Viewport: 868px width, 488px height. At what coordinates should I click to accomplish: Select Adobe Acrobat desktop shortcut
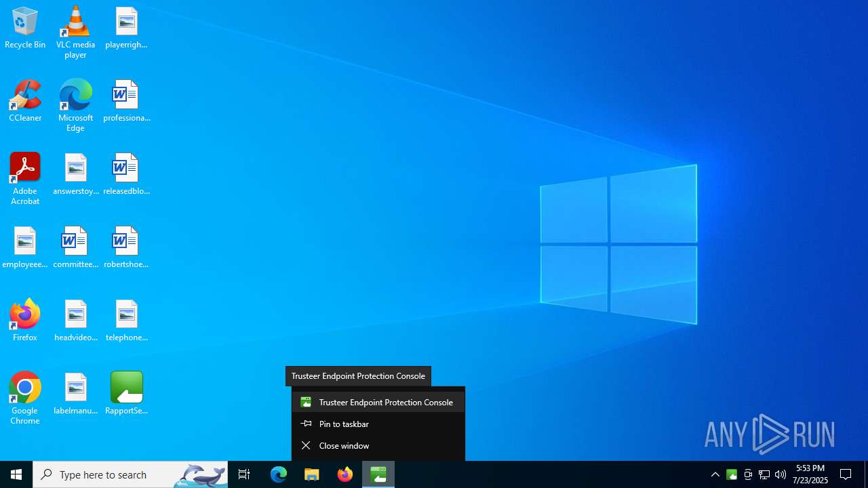tap(25, 179)
